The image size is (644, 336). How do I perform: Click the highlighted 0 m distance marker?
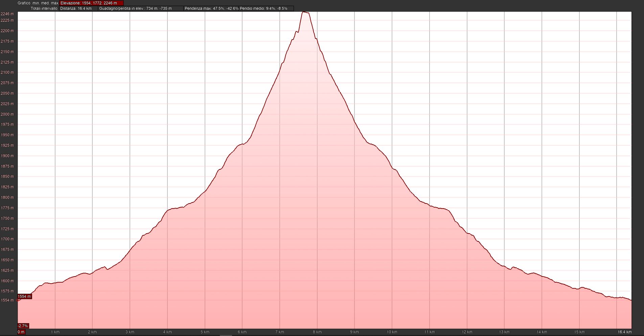coord(21,332)
